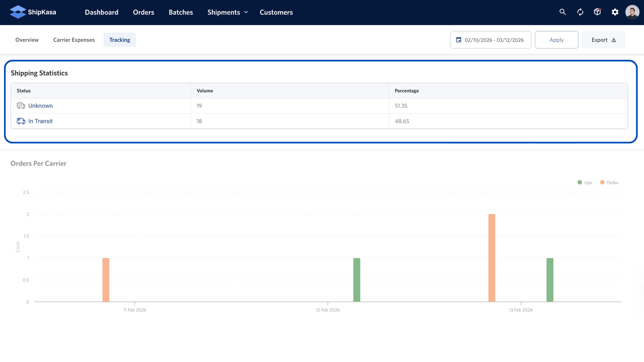Open the package notifications box icon

coord(597,12)
